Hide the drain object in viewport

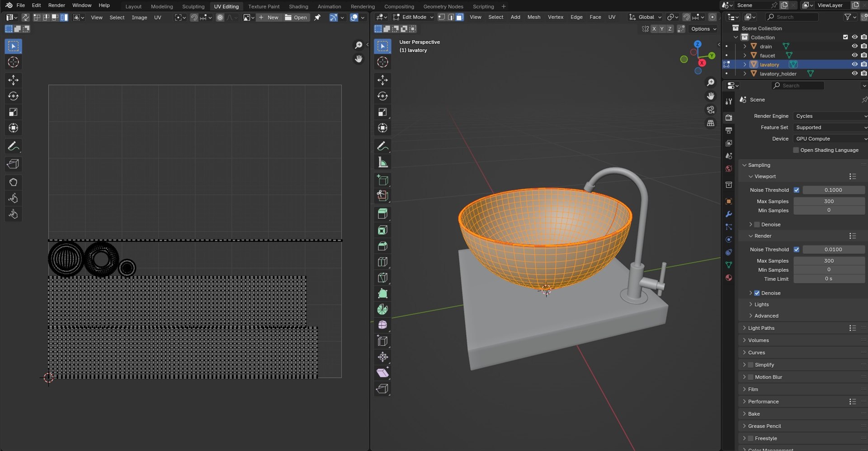(854, 46)
